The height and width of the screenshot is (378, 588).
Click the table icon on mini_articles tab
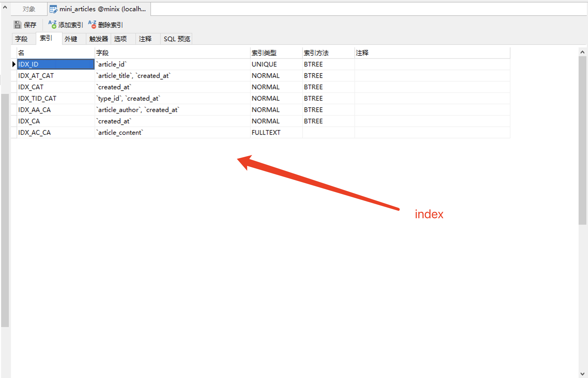pyautogui.click(x=53, y=9)
